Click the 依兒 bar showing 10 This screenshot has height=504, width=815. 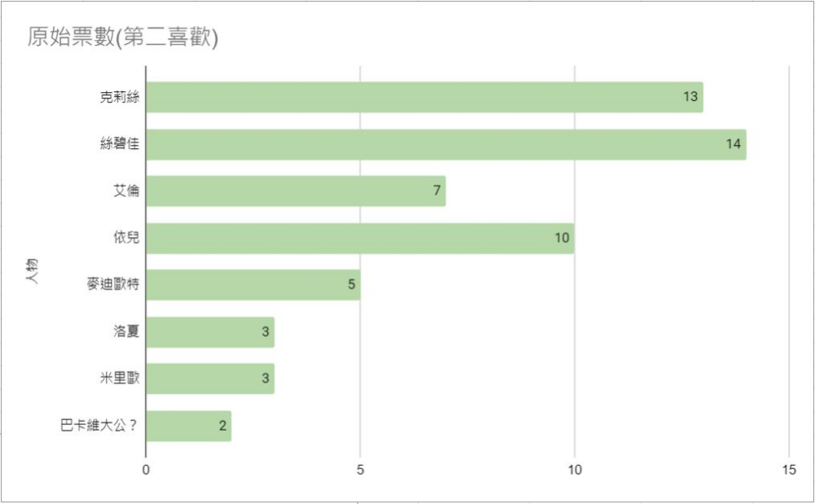tap(360, 239)
